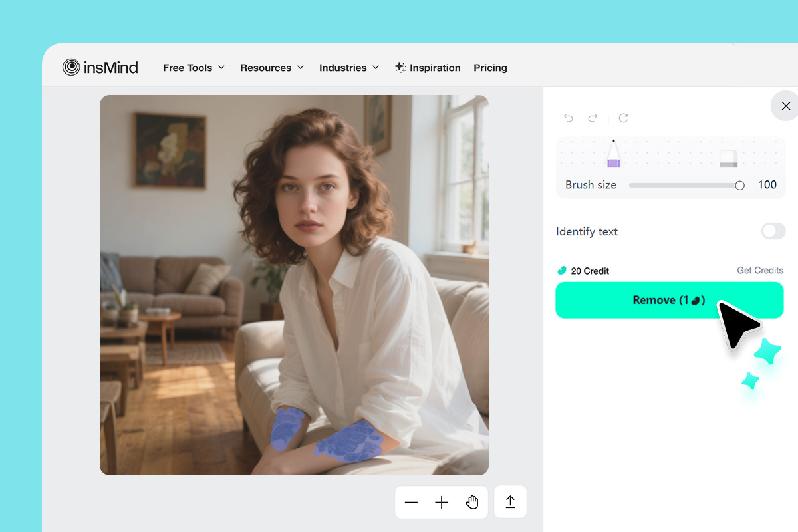The image size is (798, 532).
Task: Click the Get Credits link
Action: 760,270
